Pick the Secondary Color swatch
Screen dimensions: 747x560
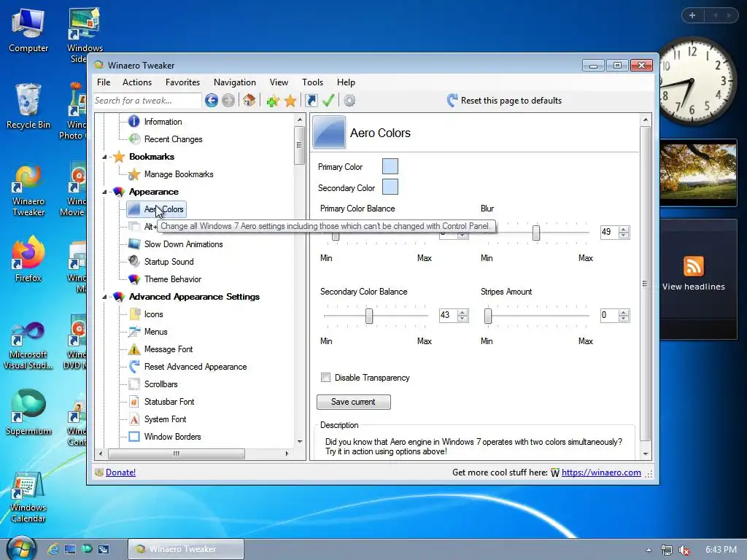(390, 187)
